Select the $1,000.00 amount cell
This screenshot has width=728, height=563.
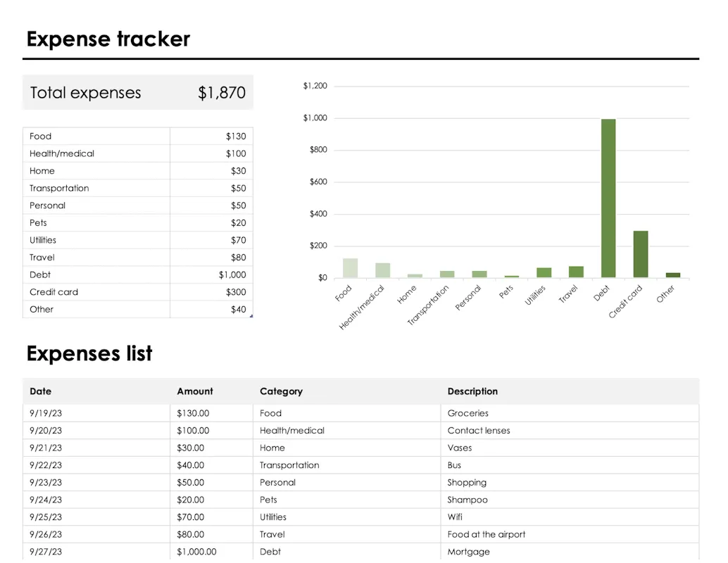click(x=211, y=552)
